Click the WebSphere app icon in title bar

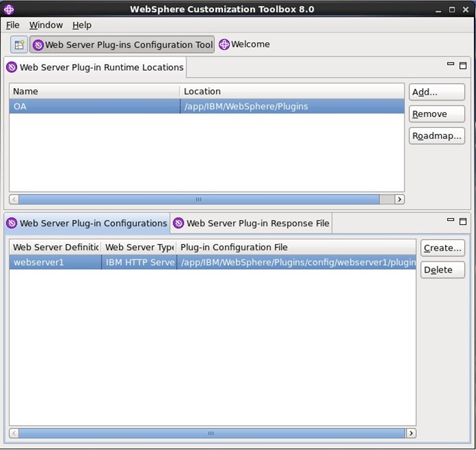click(x=9, y=9)
